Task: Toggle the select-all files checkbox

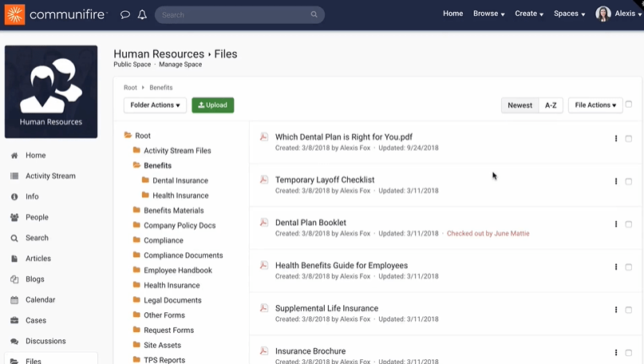Action: (629, 105)
